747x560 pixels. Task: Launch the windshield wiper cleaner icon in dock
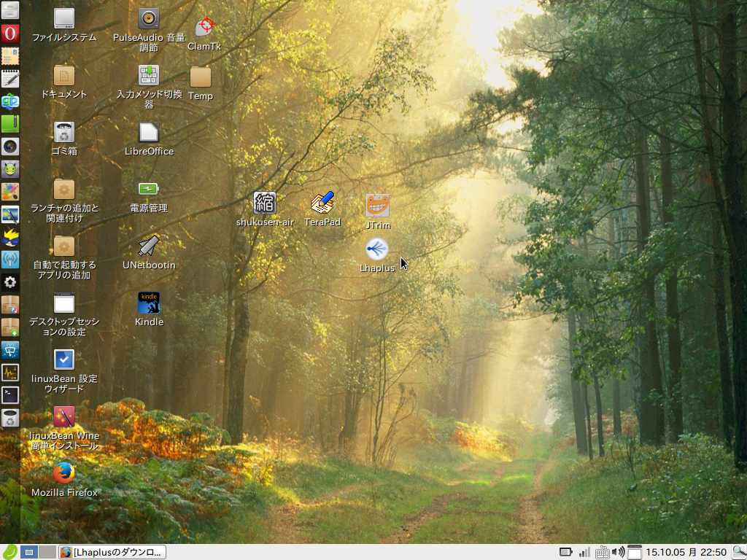click(10, 350)
